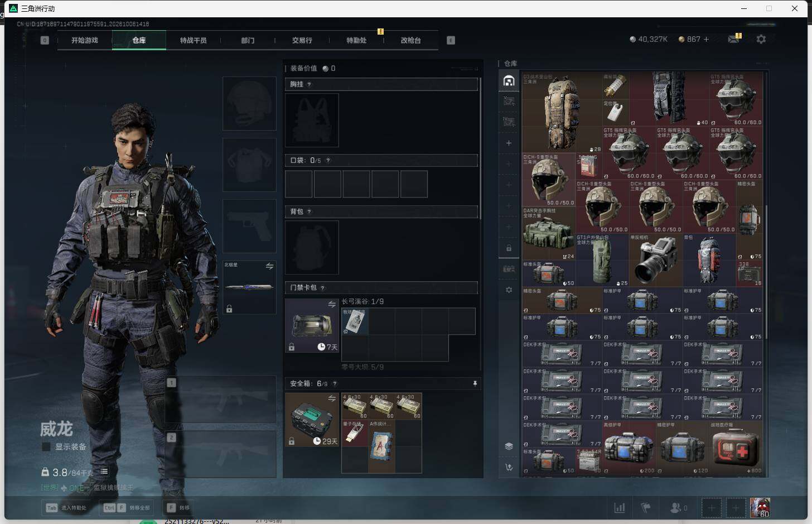Open the 改枪台 tab
This screenshot has height=524, width=812.
tap(411, 40)
